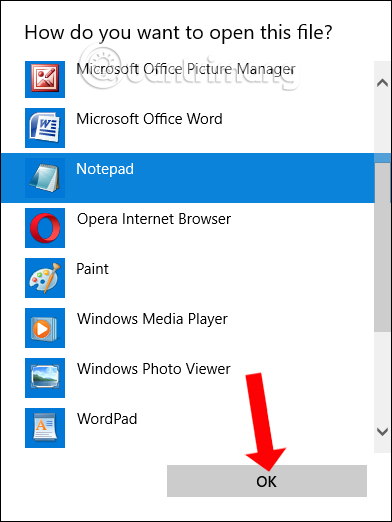The height and width of the screenshot is (522, 392).
Task: Select "Microsoft Office Word" label
Action: point(149,119)
